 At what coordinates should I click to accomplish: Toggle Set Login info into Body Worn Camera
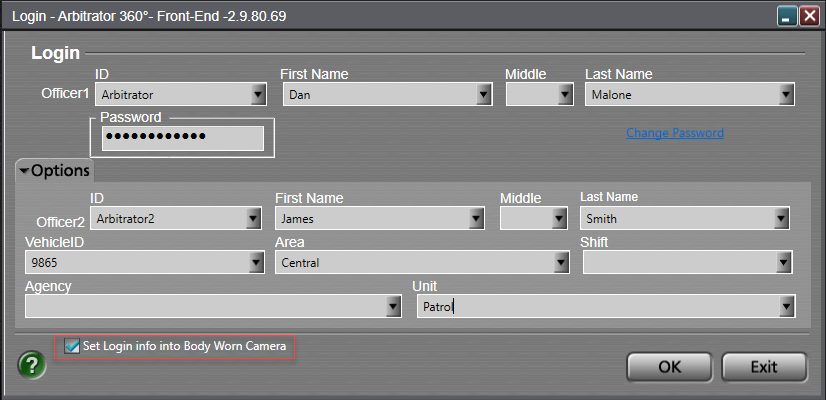(71, 346)
